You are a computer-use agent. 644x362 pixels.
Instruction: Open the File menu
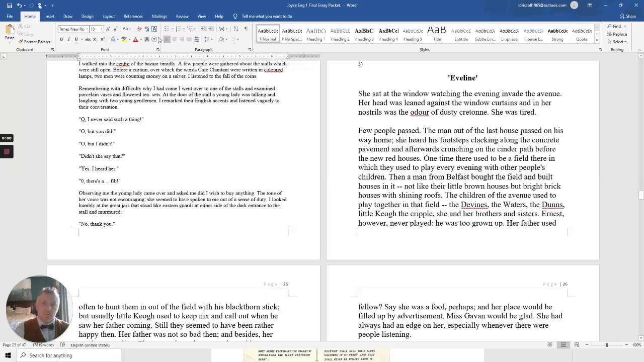point(10,16)
